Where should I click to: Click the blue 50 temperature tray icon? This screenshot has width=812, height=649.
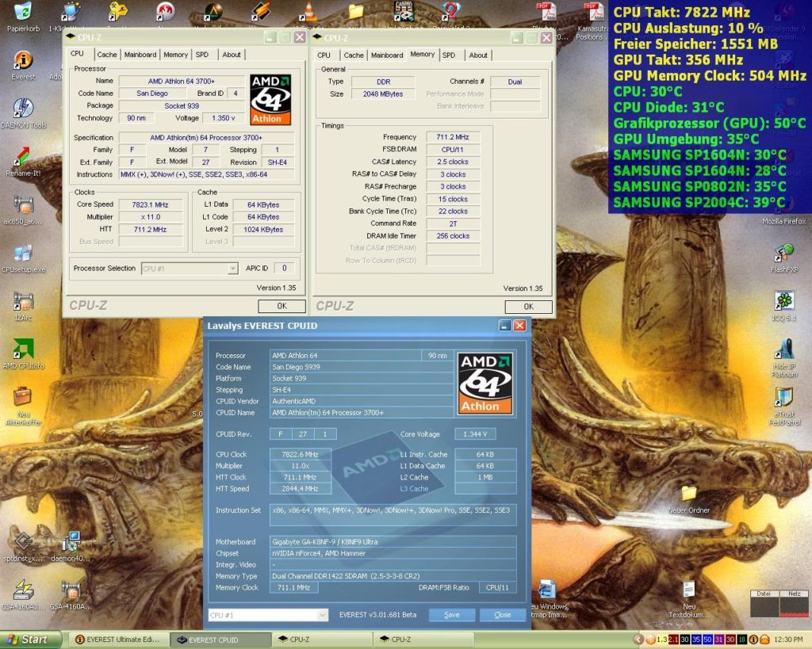(x=707, y=639)
